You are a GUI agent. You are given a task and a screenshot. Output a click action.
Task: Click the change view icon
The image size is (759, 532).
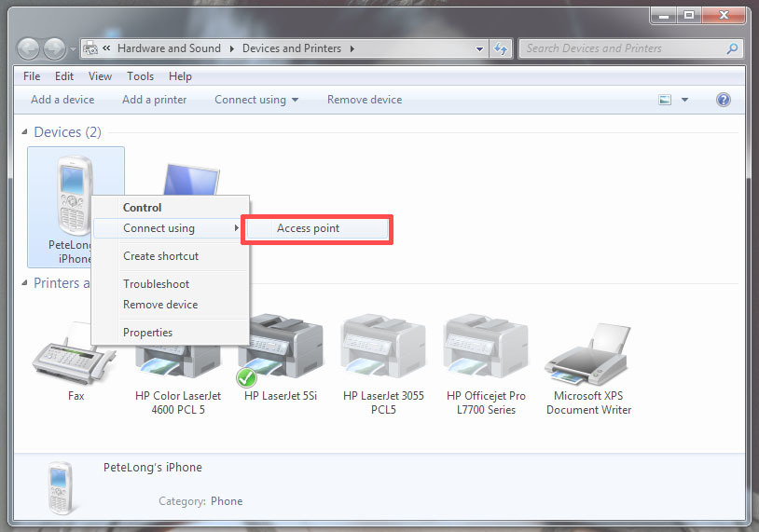[665, 100]
